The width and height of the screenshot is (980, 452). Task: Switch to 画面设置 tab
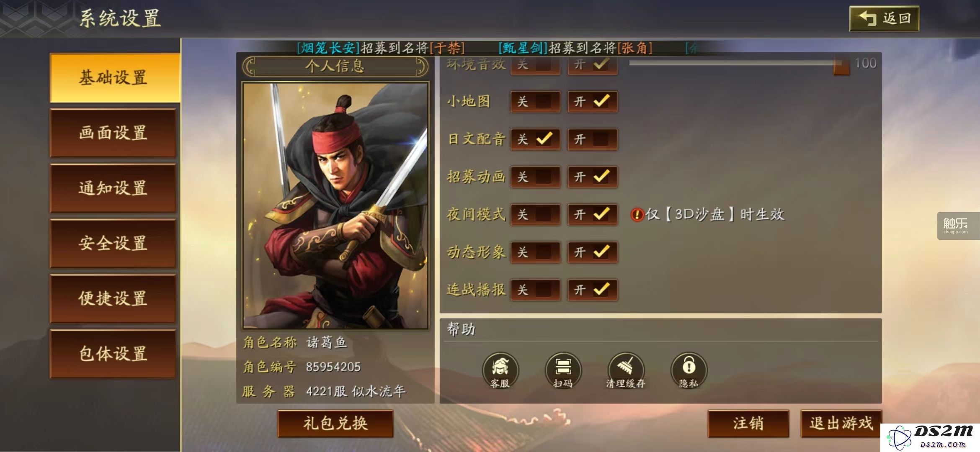tap(113, 133)
